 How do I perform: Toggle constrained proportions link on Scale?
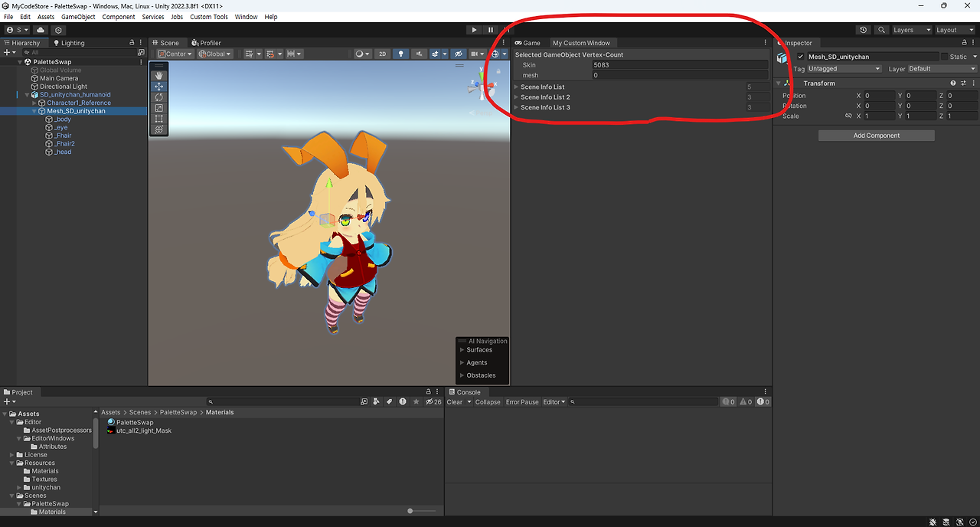tap(848, 116)
